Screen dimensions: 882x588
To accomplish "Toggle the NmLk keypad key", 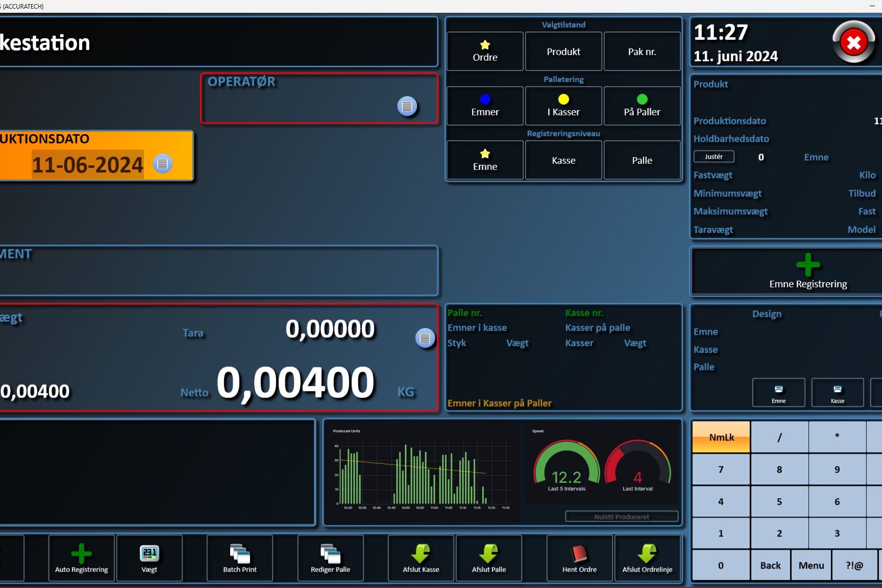I will click(721, 437).
